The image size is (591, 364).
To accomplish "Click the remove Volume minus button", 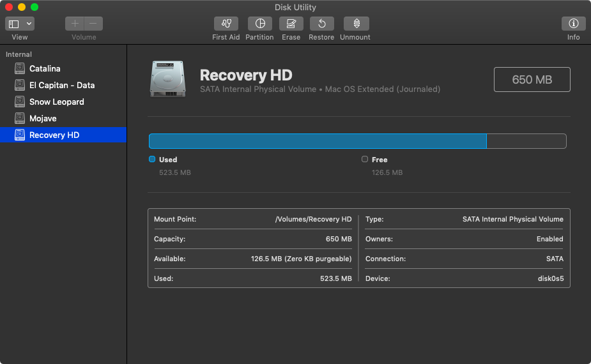I will [93, 24].
